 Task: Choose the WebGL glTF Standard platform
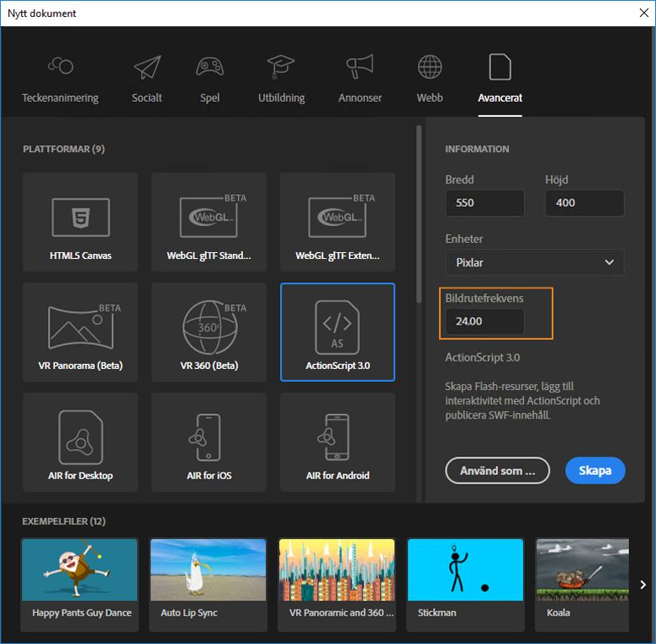[x=209, y=220]
